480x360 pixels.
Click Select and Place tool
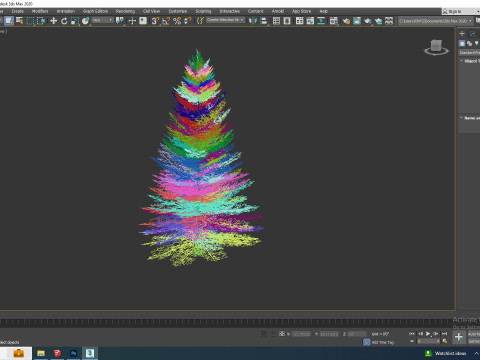[x=85, y=21]
